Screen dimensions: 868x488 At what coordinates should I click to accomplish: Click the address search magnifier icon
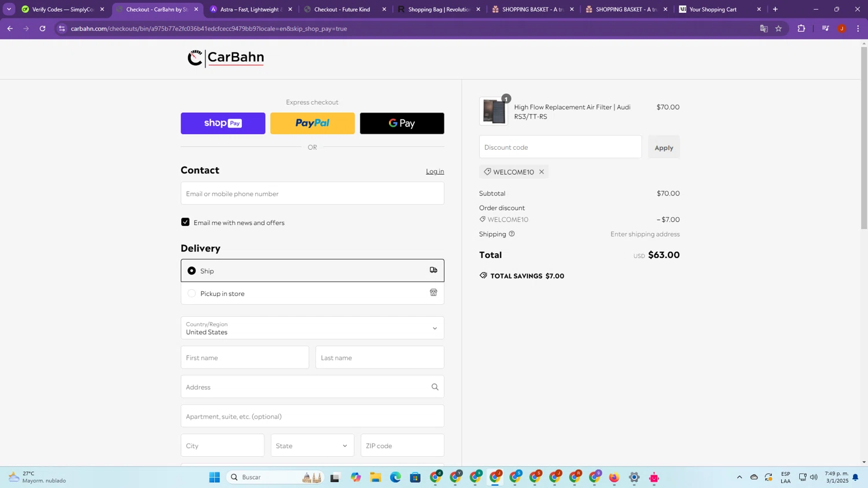click(x=435, y=387)
